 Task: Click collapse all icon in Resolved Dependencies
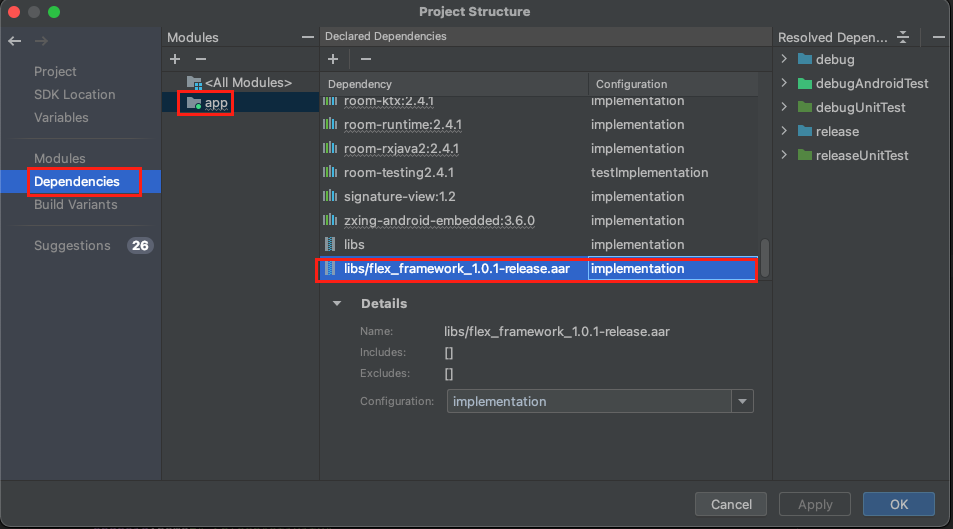pos(903,37)
